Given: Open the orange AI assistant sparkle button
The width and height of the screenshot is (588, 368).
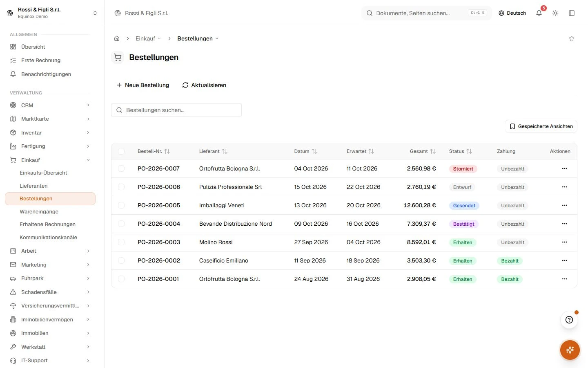Looking at the screenshot, I should [x=570, y=350].
